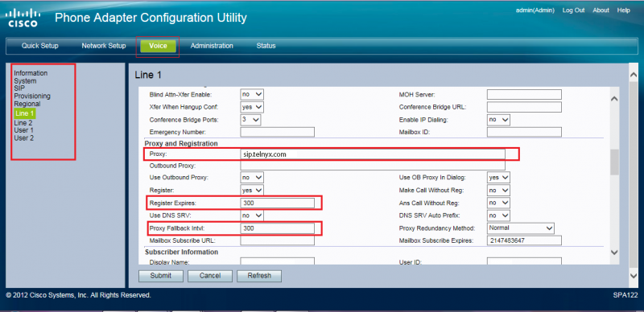Click the Proxy and Registration heading

(x=181, y=143)
